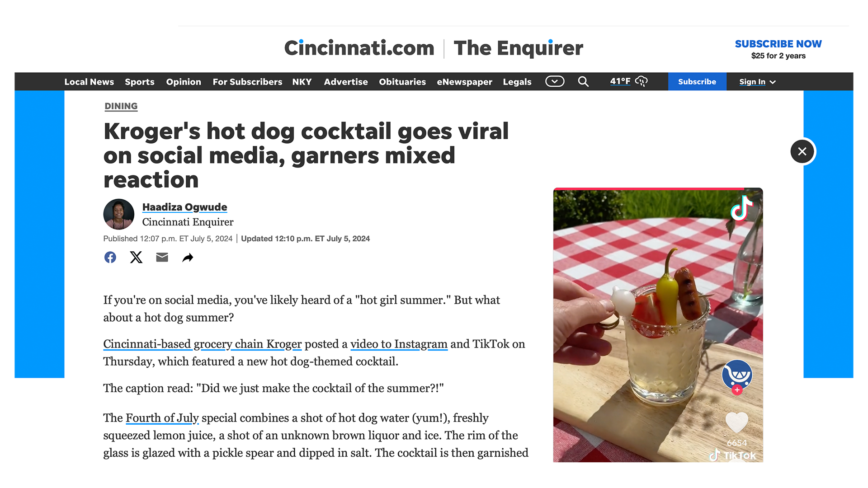Screen dimensions: 868x488
Task: Follow the 'video to Instagram' link
Action: tap(399, 344)
